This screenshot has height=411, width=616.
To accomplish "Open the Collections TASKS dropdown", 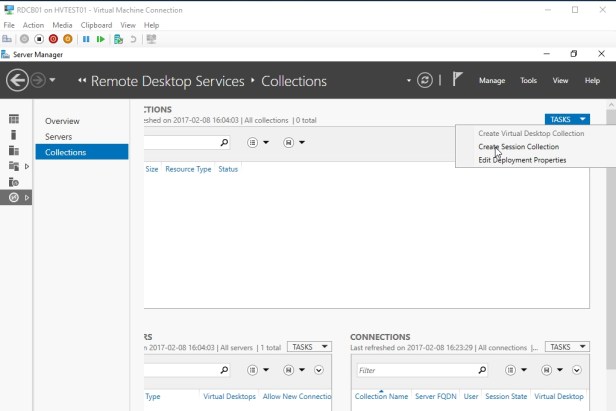I will pos(567,119).
